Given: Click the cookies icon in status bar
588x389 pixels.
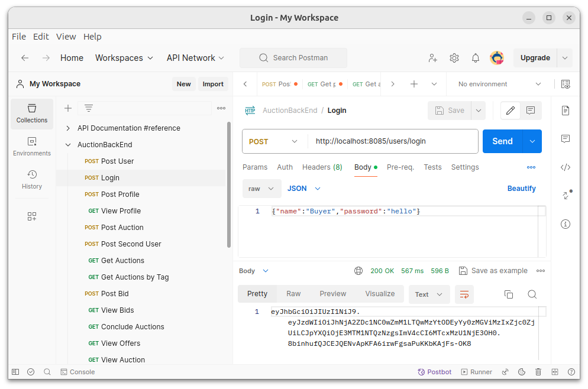Looking at the screenshot, I should 522,372.
